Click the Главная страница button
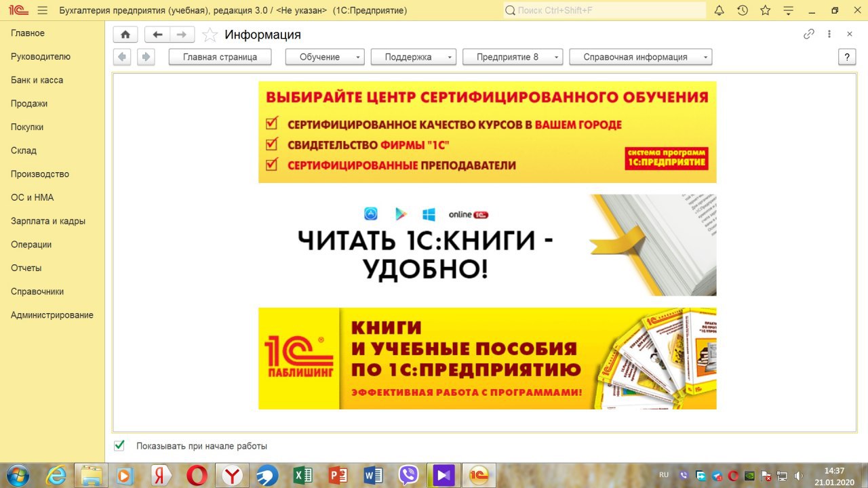Image resolution: width=868 pixels, height=488 pixels. pos(220,57)
